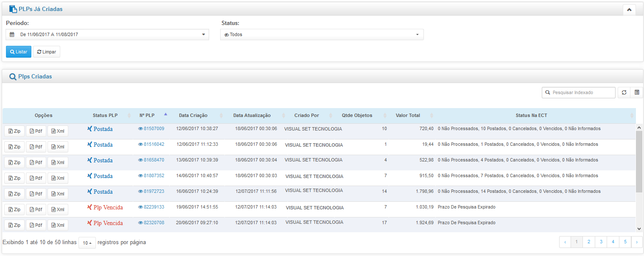Download Xml for PLP 82239133

58,209
